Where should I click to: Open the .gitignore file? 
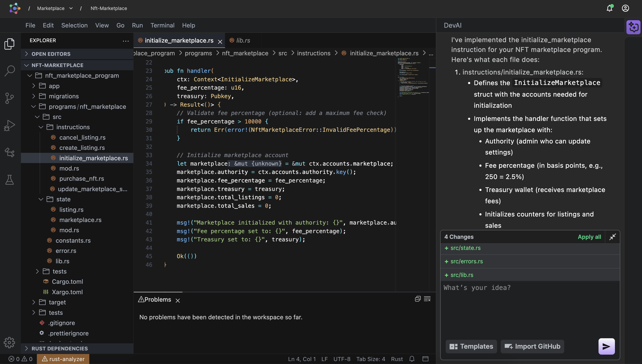(x=62, y=323)
